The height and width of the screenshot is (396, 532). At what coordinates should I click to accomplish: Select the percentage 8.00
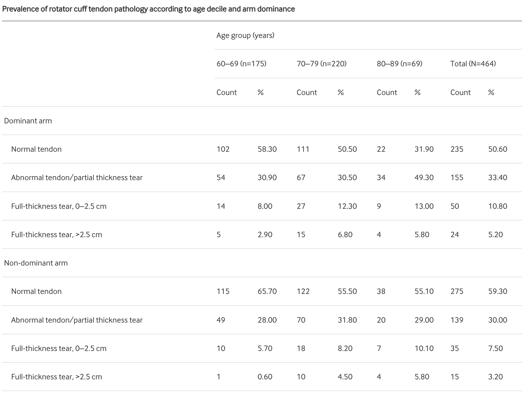pos(265,206)
